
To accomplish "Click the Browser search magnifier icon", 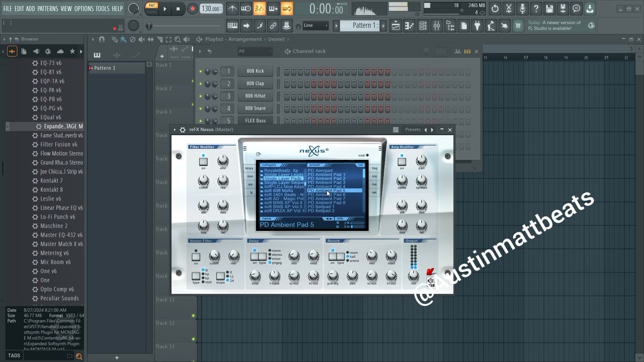I will tap(78, 356).
